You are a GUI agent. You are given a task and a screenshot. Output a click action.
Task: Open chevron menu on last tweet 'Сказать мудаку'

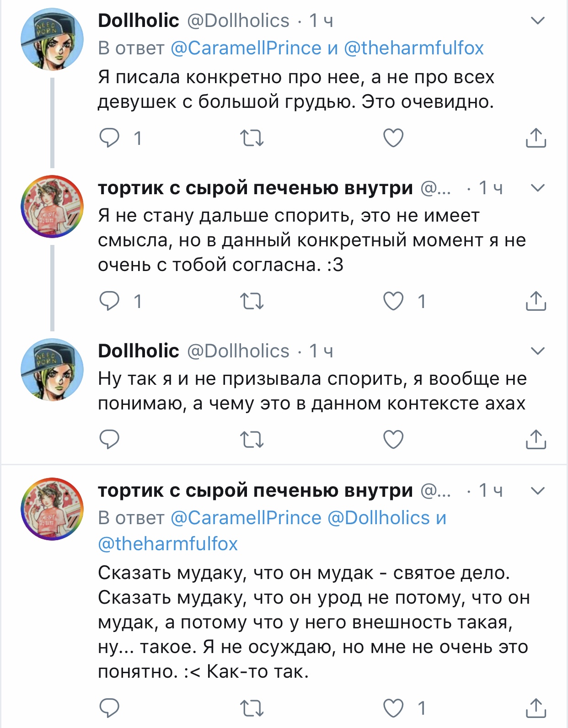click(x=538, y=491)
